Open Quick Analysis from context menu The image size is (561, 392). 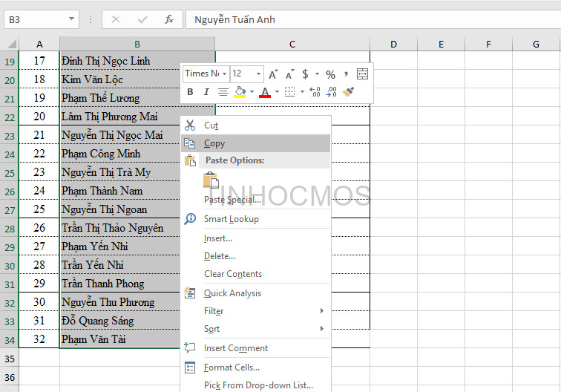pos(256,293)
